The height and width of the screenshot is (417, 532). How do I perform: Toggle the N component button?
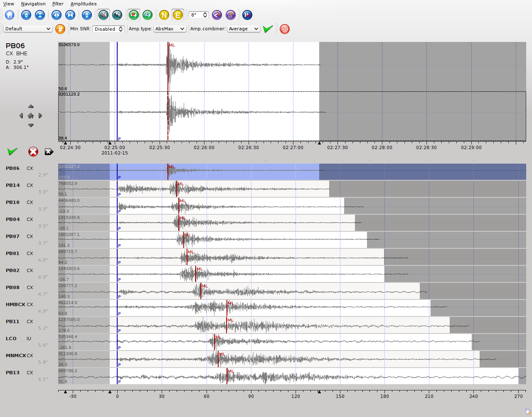click(164, 15)
